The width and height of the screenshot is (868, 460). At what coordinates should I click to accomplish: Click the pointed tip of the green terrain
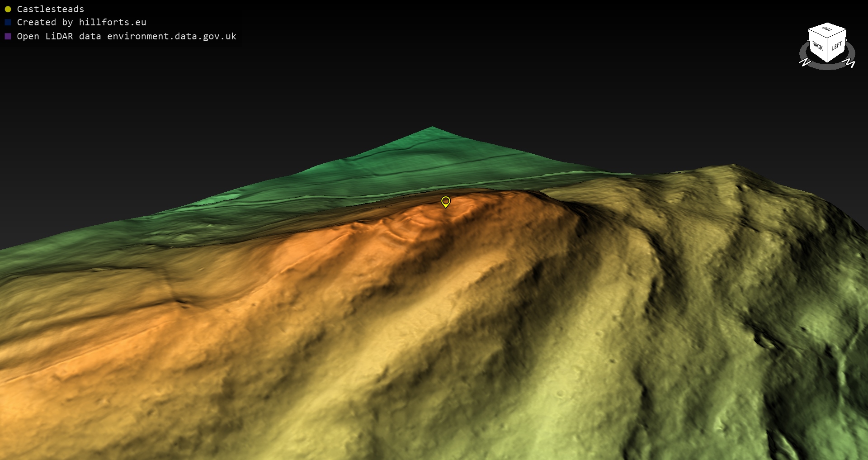[432, 128]
